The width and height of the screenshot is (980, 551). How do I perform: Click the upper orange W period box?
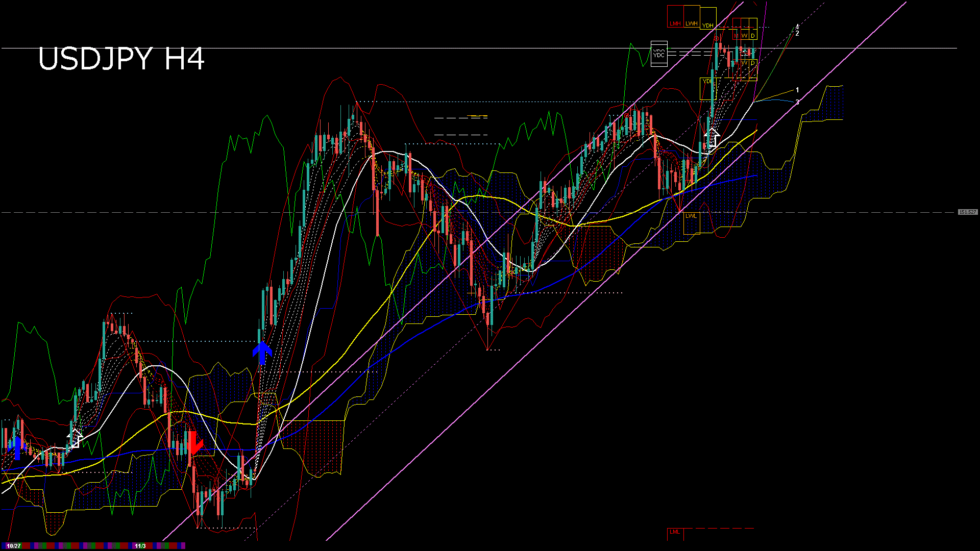point(744,36)
